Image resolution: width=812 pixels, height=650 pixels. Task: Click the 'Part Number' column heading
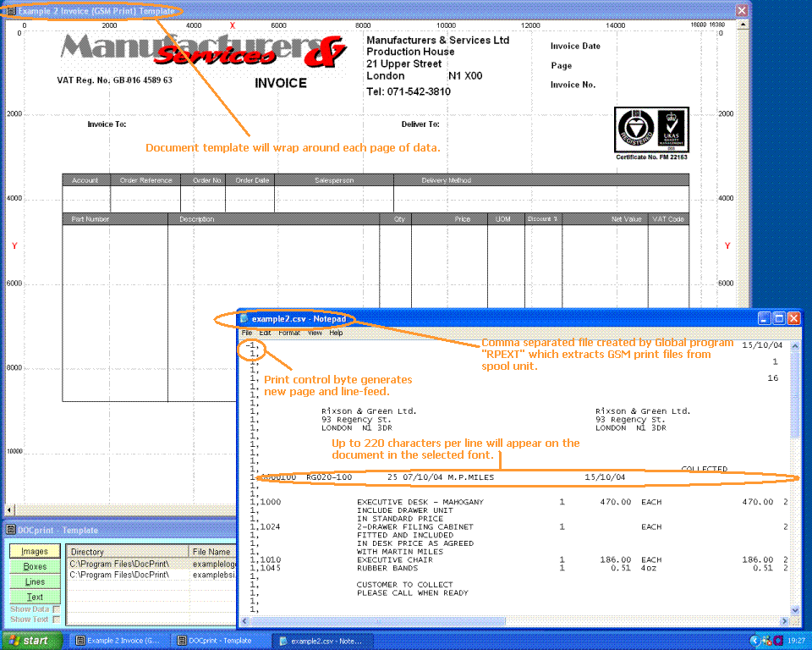pos(91,219)
